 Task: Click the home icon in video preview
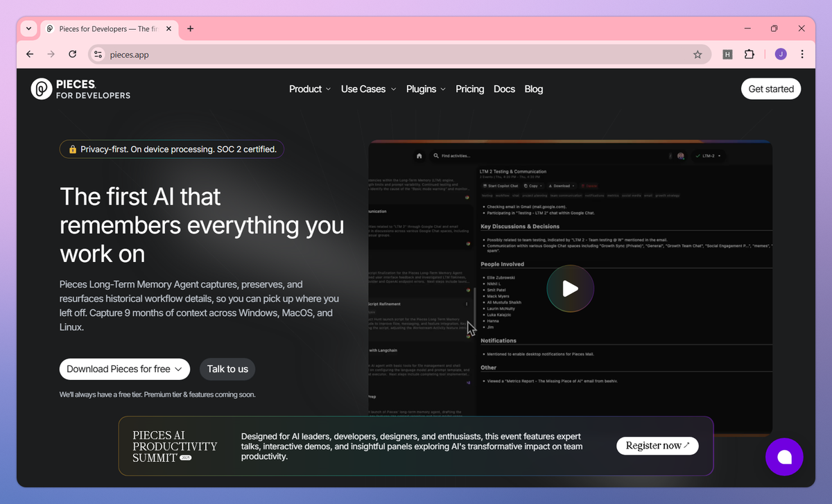419,156
